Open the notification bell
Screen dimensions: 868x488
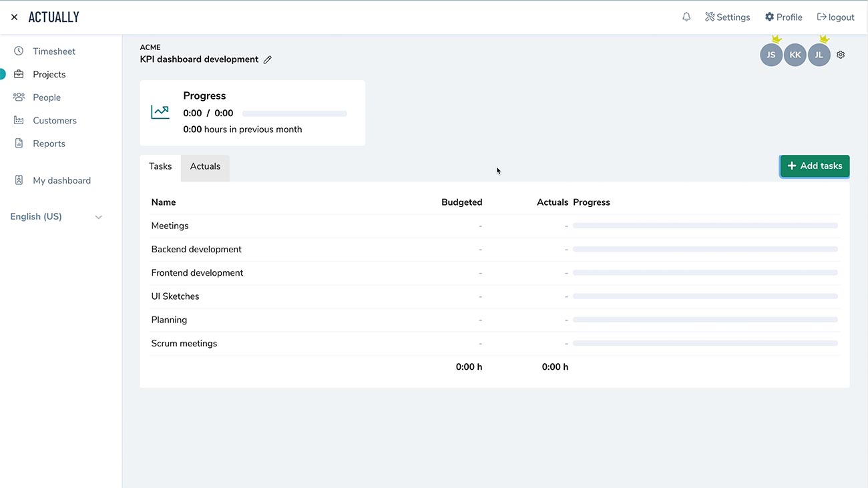686,16
